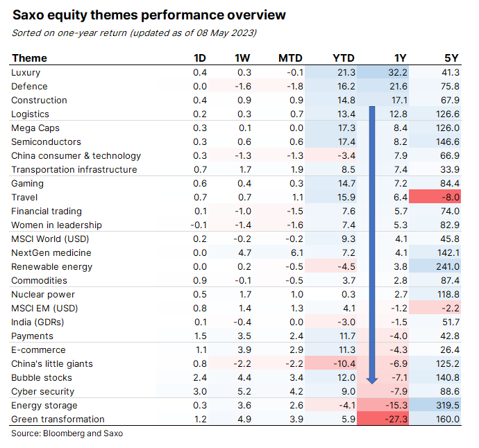Click the Source: Bloomberg and Saxo text
The image size is (479, 448).
coord(67,433)
